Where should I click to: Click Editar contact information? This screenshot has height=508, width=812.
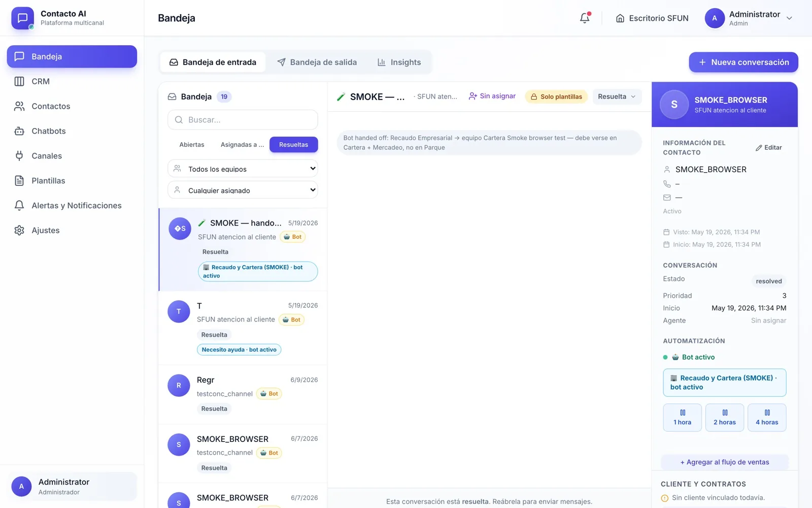pyautogui.click(x=768, y=148)
